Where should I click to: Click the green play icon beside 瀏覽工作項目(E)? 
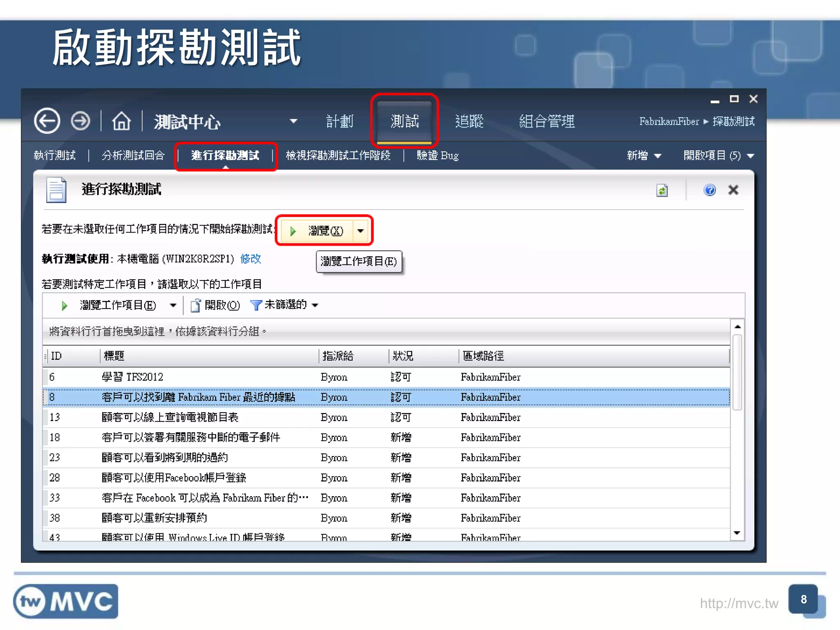tap(64, 306)
